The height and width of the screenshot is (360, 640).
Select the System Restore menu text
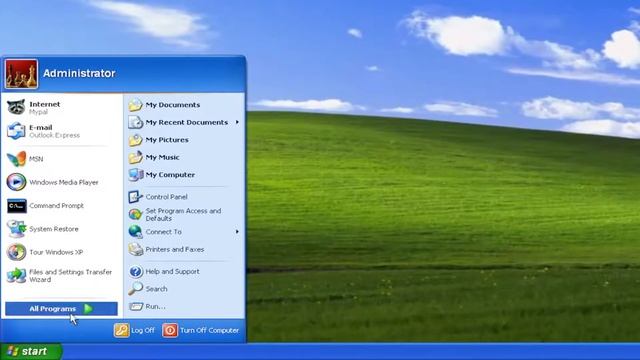coord(53,229)
